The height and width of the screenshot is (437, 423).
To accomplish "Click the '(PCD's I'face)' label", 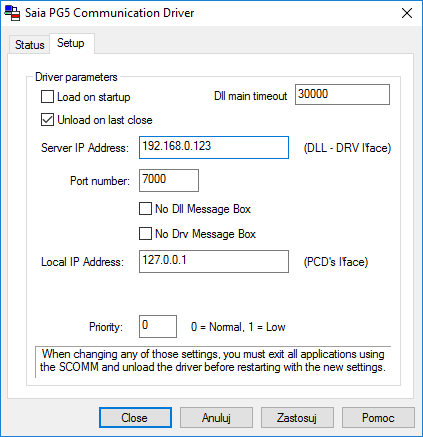I will [336, 262].
